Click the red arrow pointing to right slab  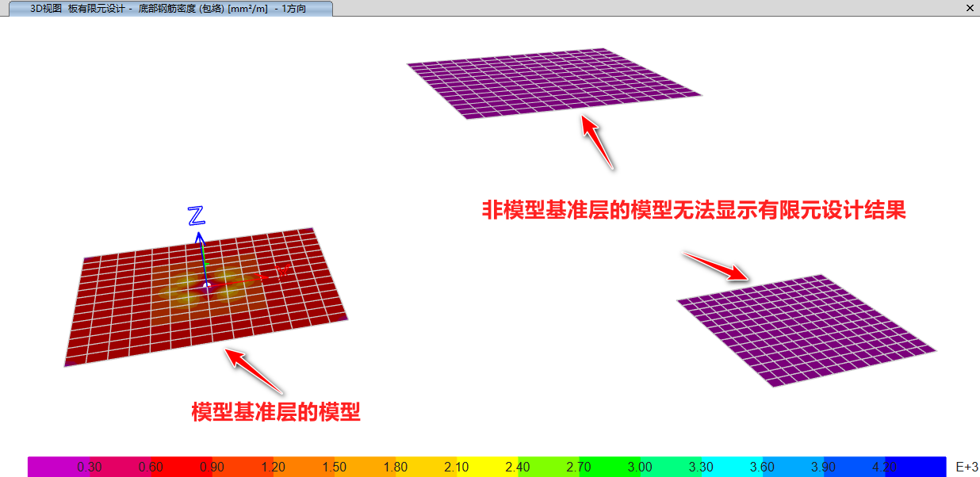coord(717,265)
